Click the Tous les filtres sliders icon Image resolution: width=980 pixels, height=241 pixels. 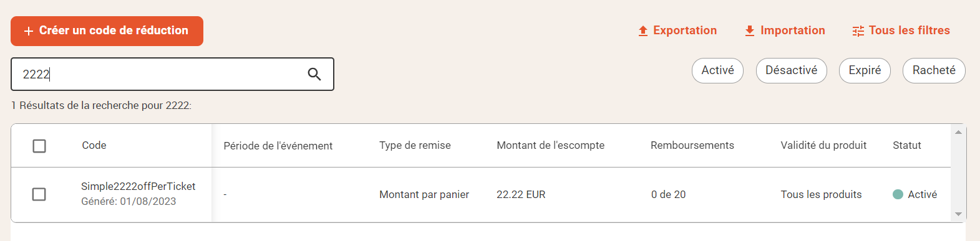(x=858, y=31)
